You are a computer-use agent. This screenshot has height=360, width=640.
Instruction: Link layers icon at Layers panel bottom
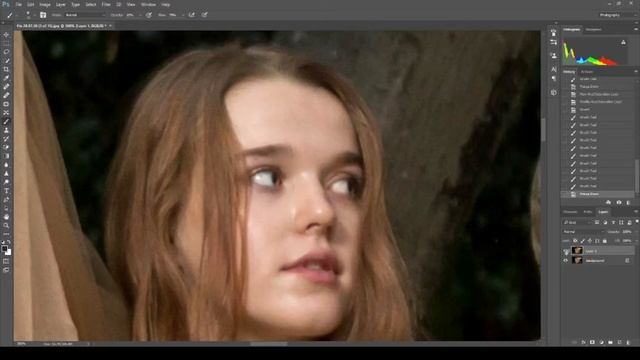574,342
